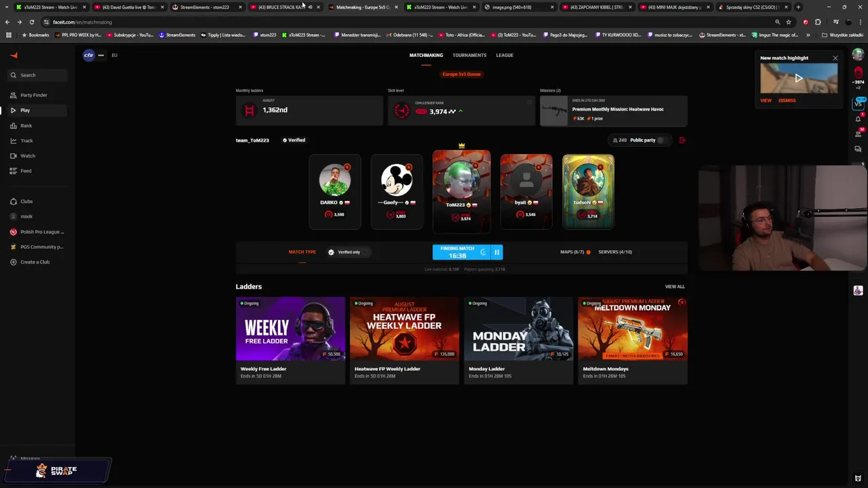
Task: Go back in the browser
Action: point(7,22)
